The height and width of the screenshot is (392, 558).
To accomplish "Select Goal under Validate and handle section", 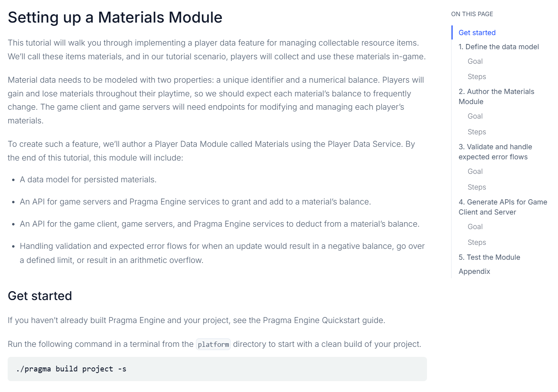I will click(x=475, y=171).
